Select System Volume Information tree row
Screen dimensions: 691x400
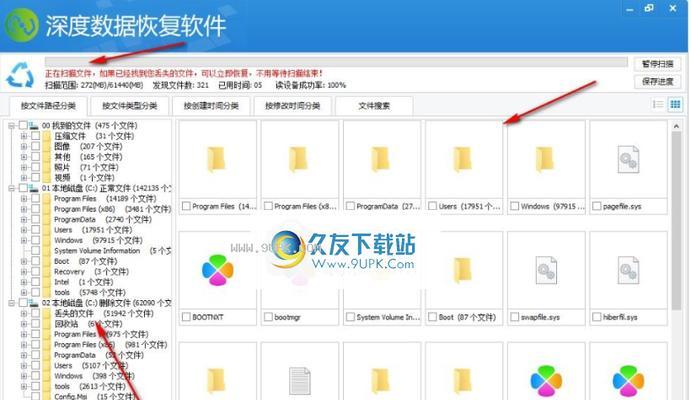coord(111,251)
